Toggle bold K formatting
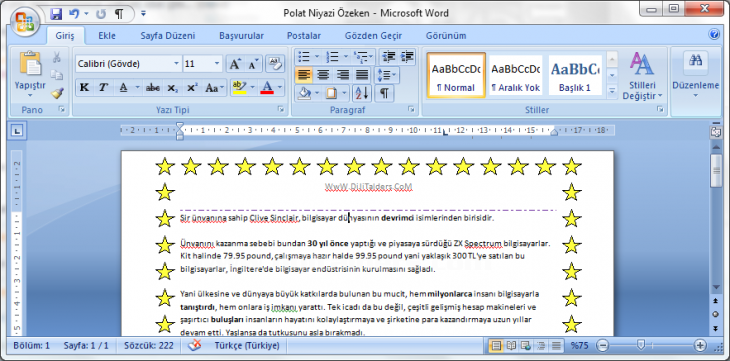The image size is (730, 361). coord(84,88)
